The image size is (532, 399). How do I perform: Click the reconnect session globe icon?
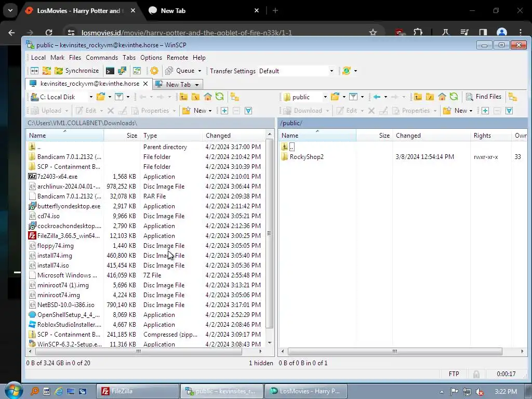click(x=347, y=71)
